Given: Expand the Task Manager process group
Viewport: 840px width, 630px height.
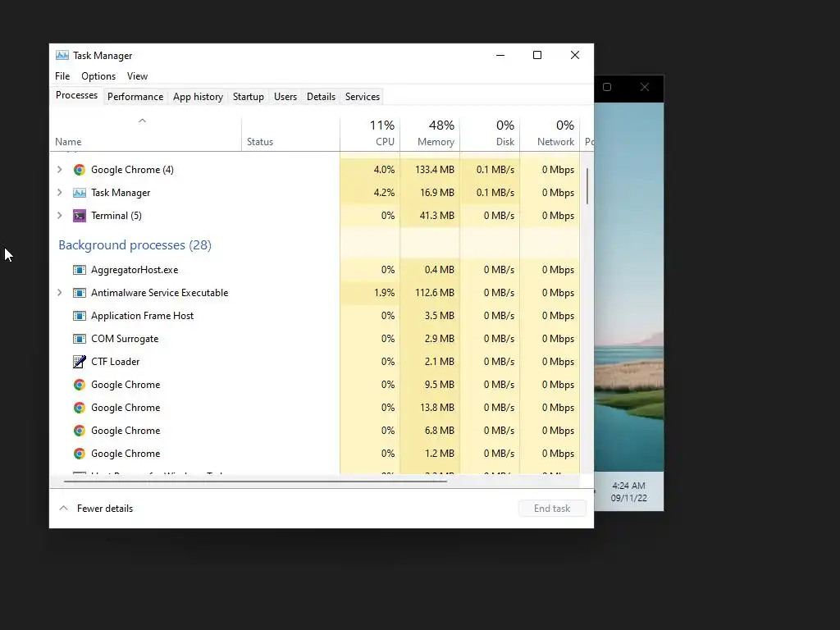Looking at the screenshot, I should click(59, 193).
